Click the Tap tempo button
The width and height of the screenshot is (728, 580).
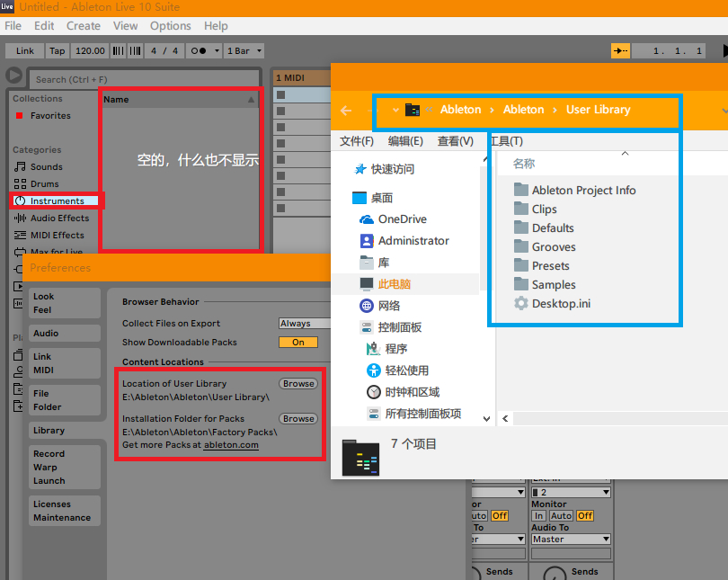pos(58,50)
